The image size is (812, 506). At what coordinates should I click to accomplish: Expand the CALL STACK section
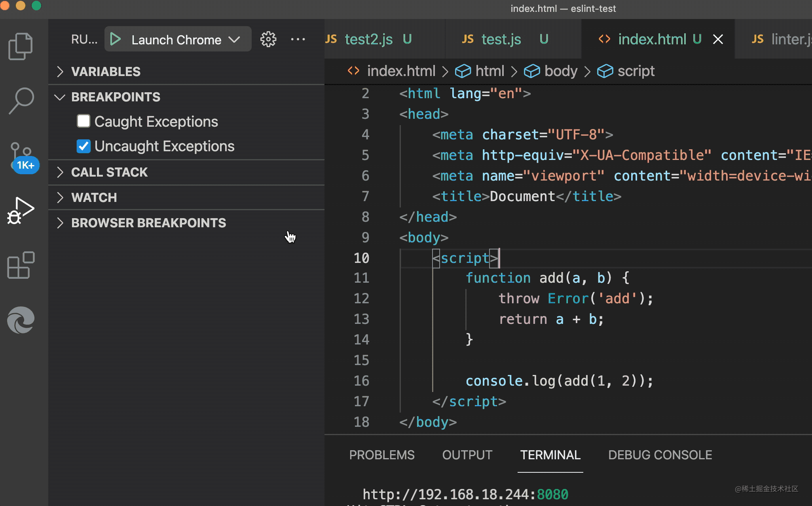[109, 172]
